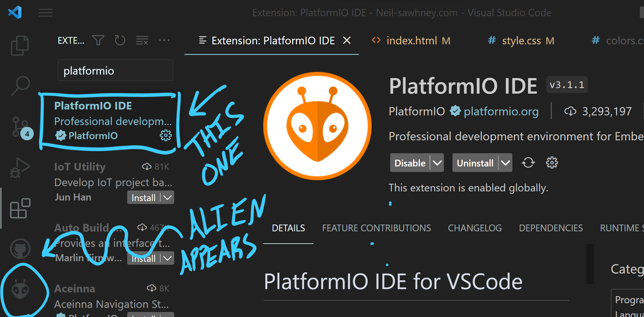Click the extensions search field containing platformio
Screen dimensions: 644x317
click(x=115, y=71)
